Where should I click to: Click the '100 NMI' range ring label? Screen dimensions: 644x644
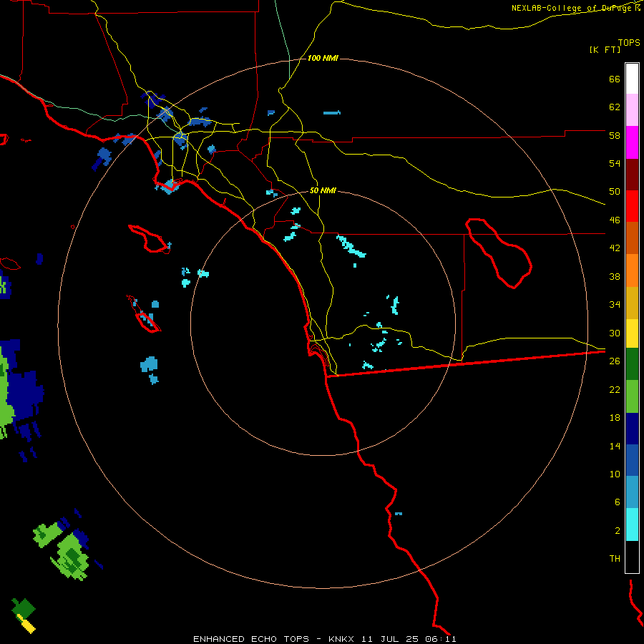click(323, 59)
